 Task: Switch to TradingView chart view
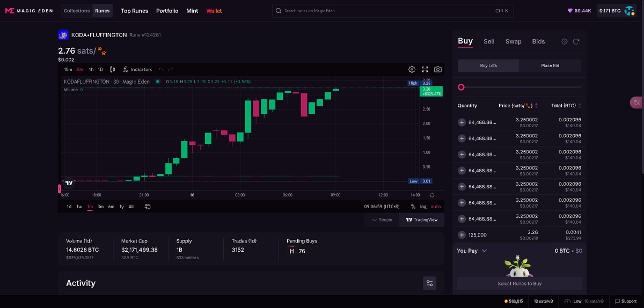422,219
